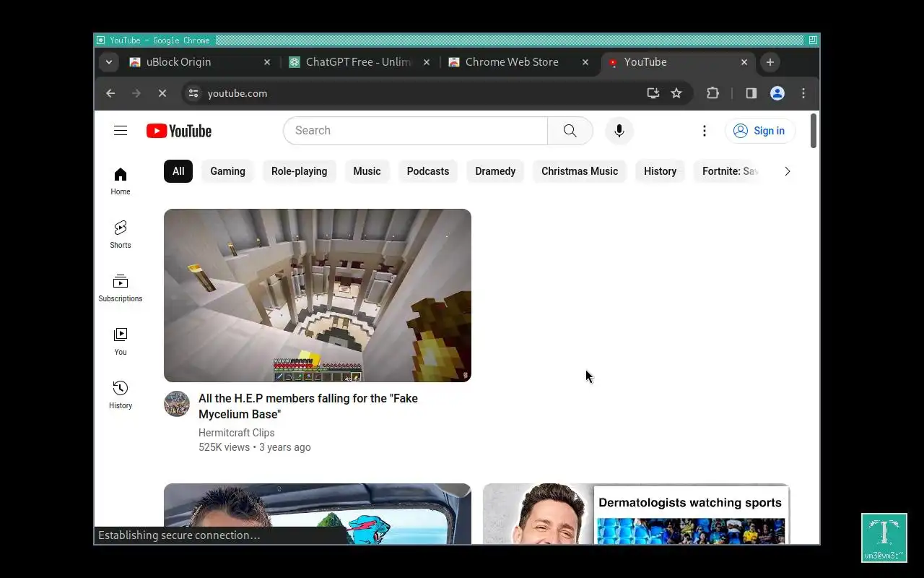924x578 pixels.
Task: Start voice search with the microphone icon
Action: coord(619,131)
